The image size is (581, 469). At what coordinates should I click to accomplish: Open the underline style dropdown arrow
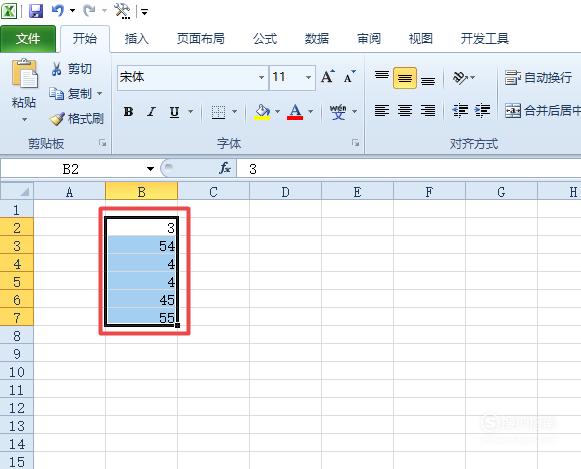pos(190,111)
